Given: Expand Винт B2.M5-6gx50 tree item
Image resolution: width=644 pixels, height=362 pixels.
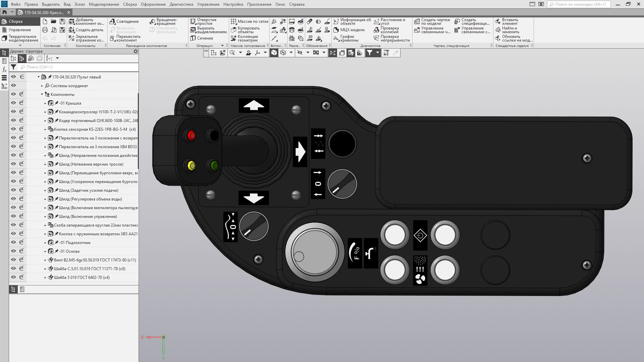Looking at the screenshot, I should point(45,260).
